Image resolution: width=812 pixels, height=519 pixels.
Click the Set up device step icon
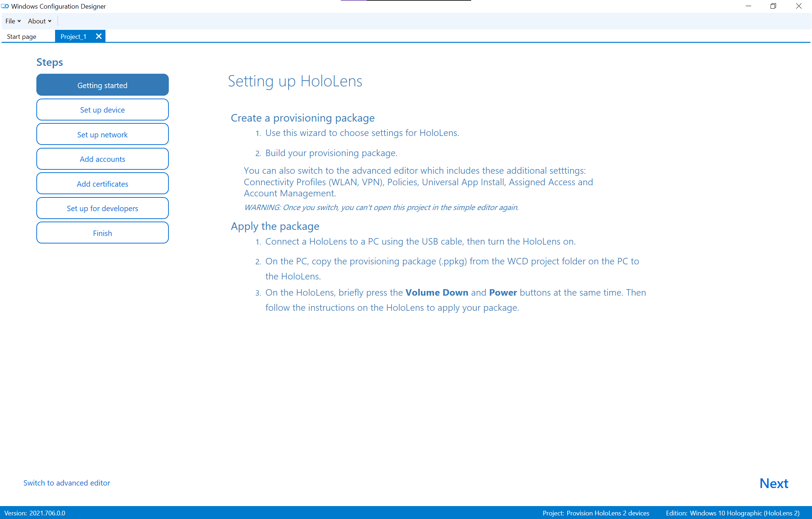(102, 110)
